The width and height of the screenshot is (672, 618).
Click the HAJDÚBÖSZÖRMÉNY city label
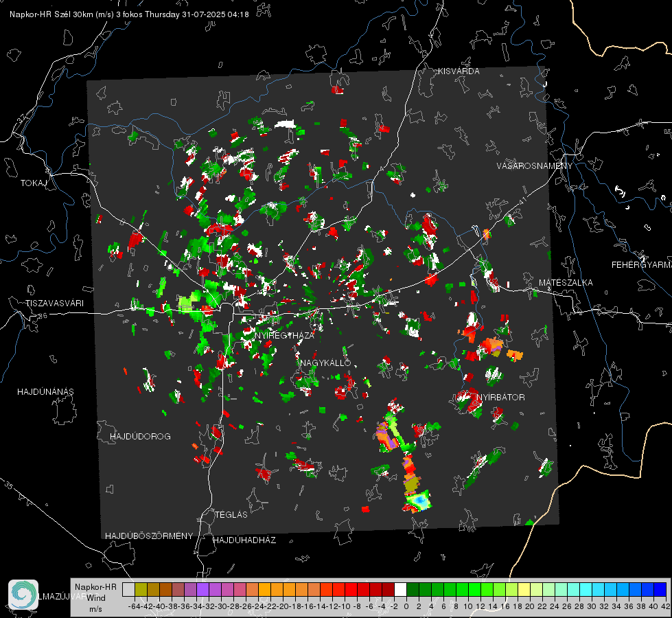149,536
